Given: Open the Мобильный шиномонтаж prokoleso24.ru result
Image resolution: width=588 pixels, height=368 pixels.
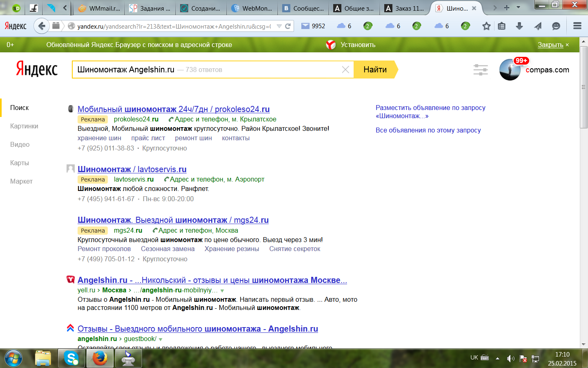Looking at the screenshot, I should click(174, 109).
